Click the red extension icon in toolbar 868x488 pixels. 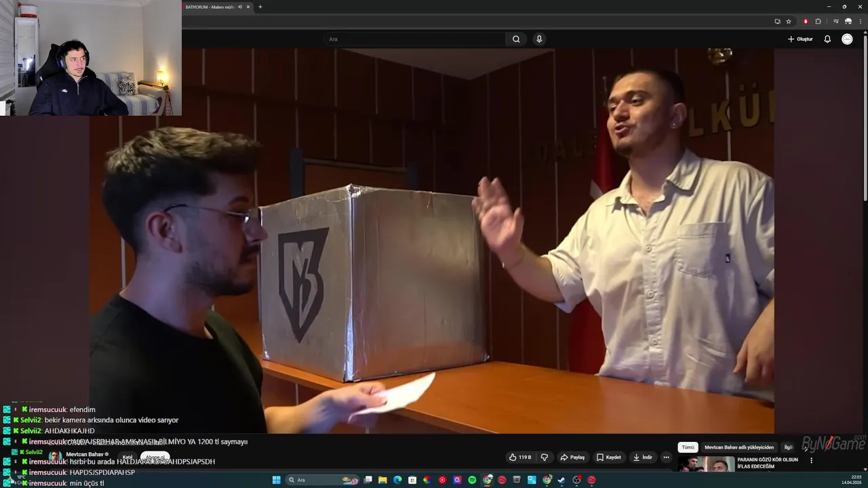click(806, 21)
